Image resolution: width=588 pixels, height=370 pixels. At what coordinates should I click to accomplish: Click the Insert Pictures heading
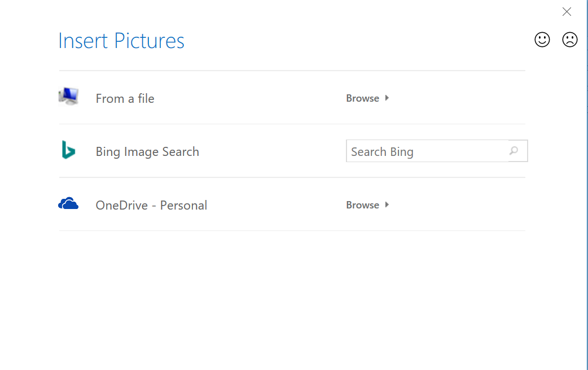(120, 41)
